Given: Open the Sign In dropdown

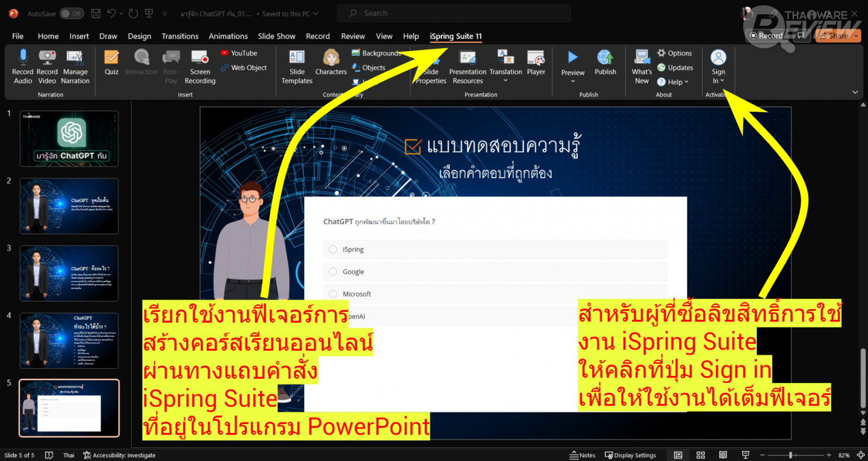Looking at the screenshot, I should point(718,66).
